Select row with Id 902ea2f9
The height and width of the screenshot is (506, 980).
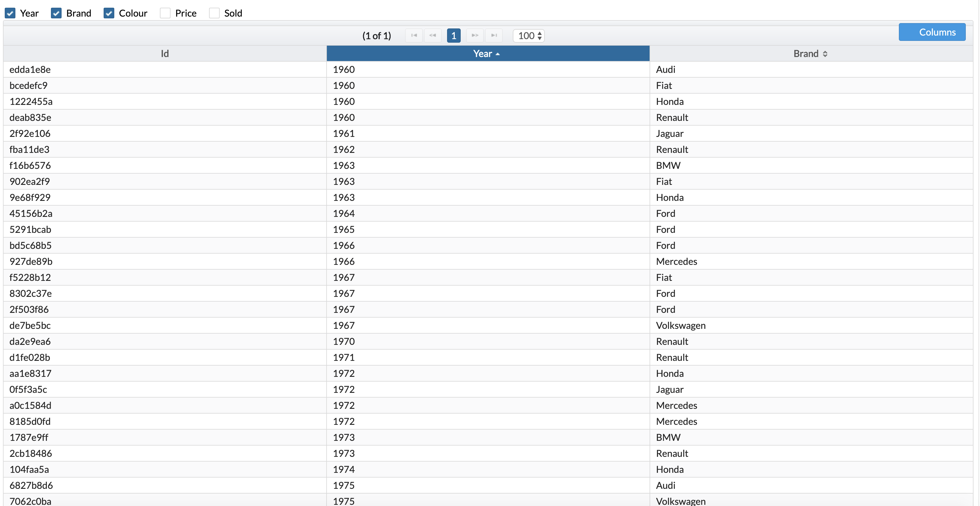tap(488, 182)
